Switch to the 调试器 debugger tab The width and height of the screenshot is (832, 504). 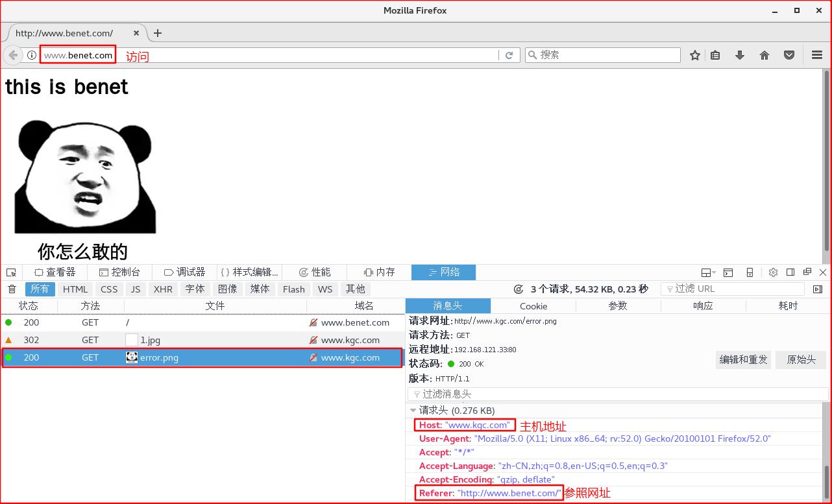pyautogui.click(x=184, y=272)
